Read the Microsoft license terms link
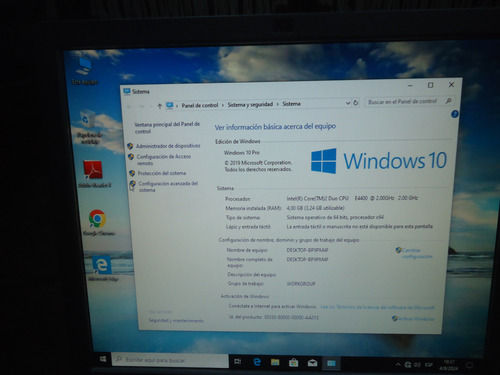 pyautogui.click(x=377, y=307)
